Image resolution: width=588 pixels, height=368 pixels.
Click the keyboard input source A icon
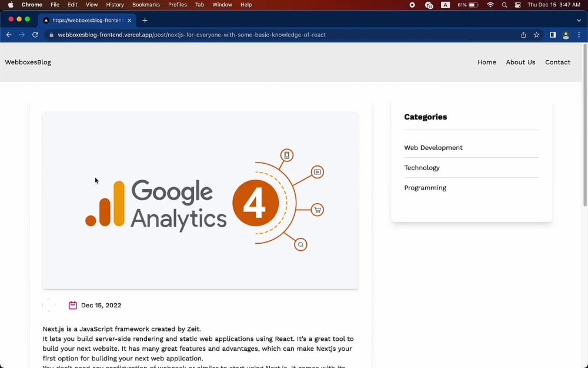click(x=445, y=5)
